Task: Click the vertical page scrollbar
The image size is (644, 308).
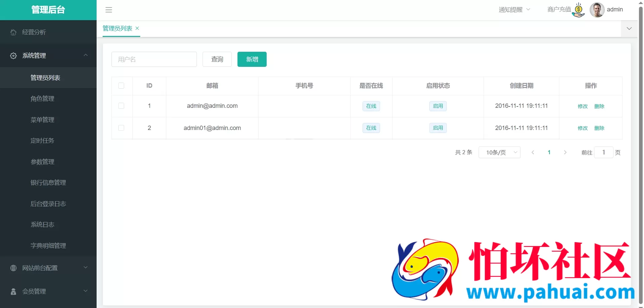Action: click(x=641, y=155)
